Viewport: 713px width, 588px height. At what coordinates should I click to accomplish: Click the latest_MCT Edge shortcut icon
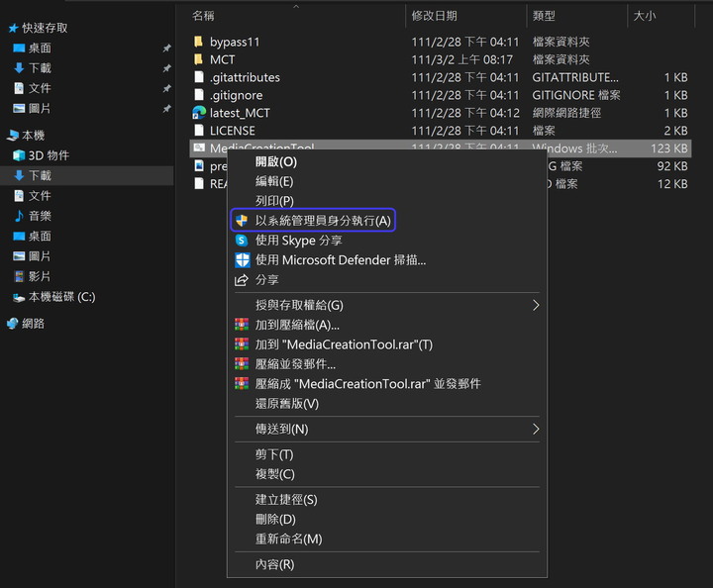pos(199,113)
